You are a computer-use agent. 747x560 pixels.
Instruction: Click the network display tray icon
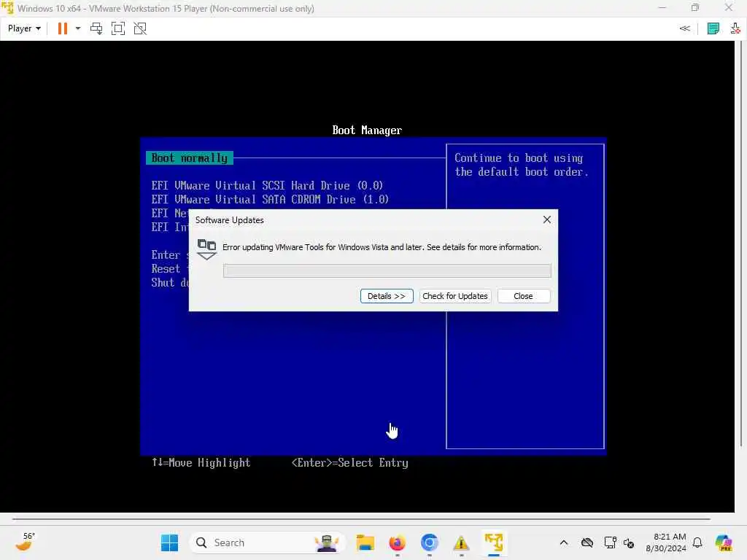[609, 542]
